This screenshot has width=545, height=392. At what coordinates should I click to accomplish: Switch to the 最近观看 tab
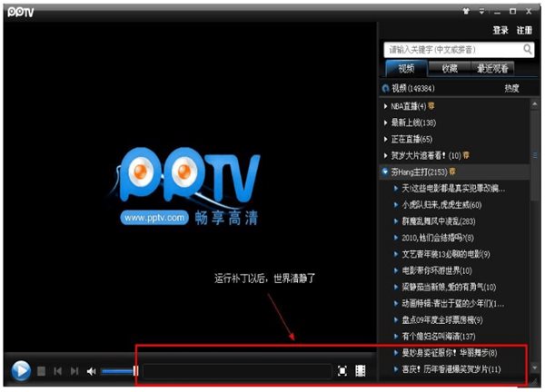pyautogui.click(x=492, y=69)
